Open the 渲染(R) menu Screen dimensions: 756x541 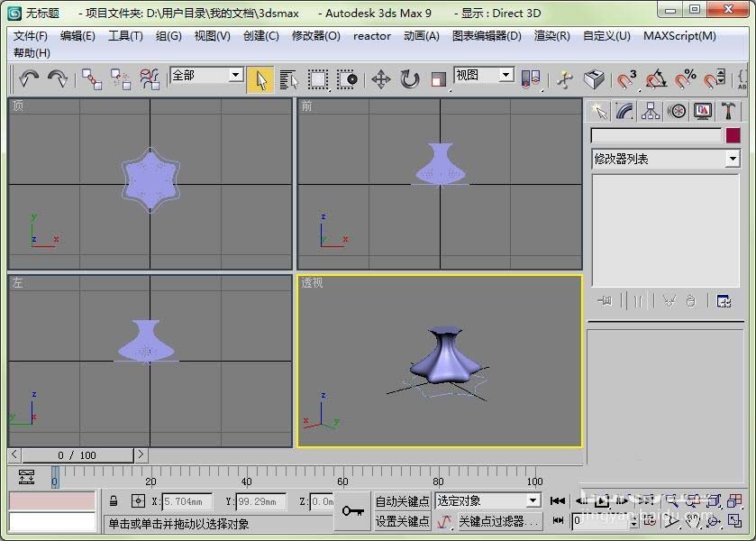coord(552,36)
